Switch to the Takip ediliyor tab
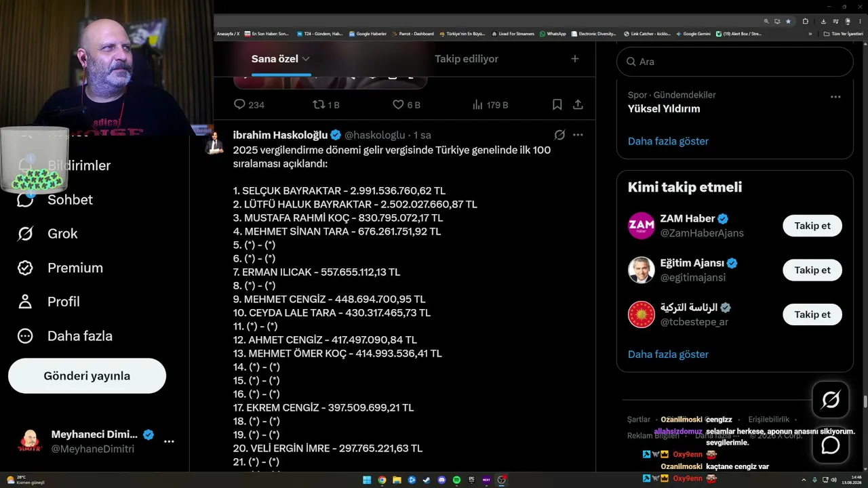Image resolution: width=868 pixels, height=488 pixels. click(x=467, y=59)
